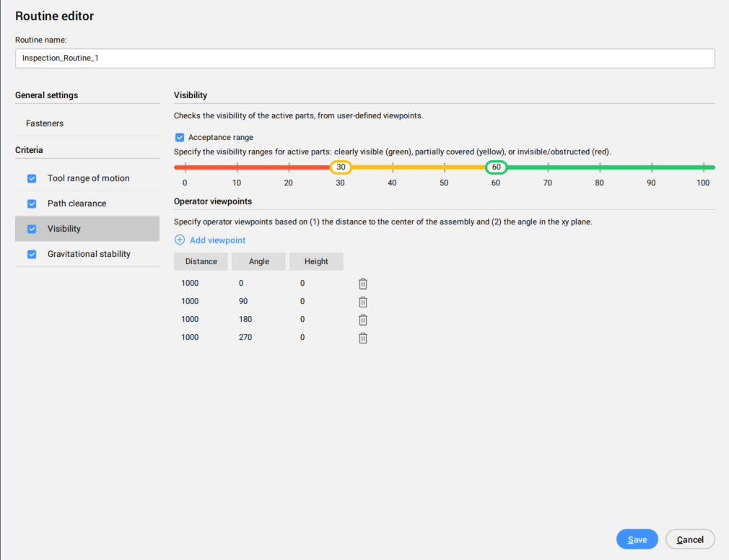Delete the viewpoint with angle 90

pyautogui.click(x=363, y=302)
